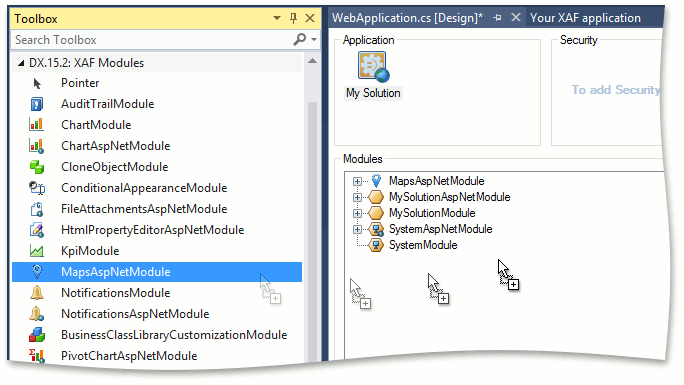Screen dimensions: 684x385
Task: Close the Toolbox panel
Action: (310, 18)
